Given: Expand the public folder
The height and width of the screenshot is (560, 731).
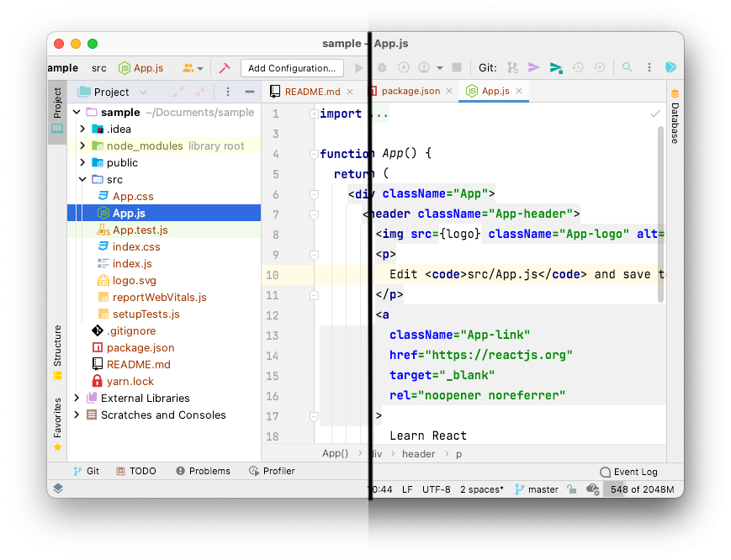Looking at the screenshot, I should [82, 162].
